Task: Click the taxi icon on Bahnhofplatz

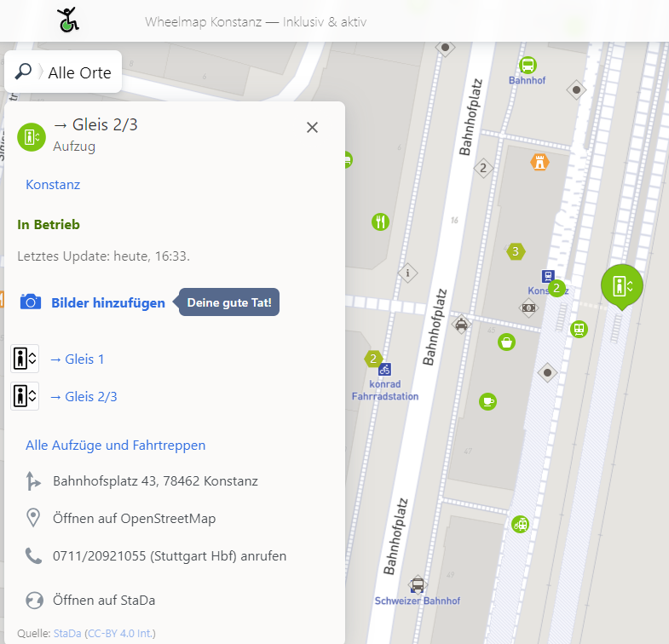Action: click(x=461, y=324)
